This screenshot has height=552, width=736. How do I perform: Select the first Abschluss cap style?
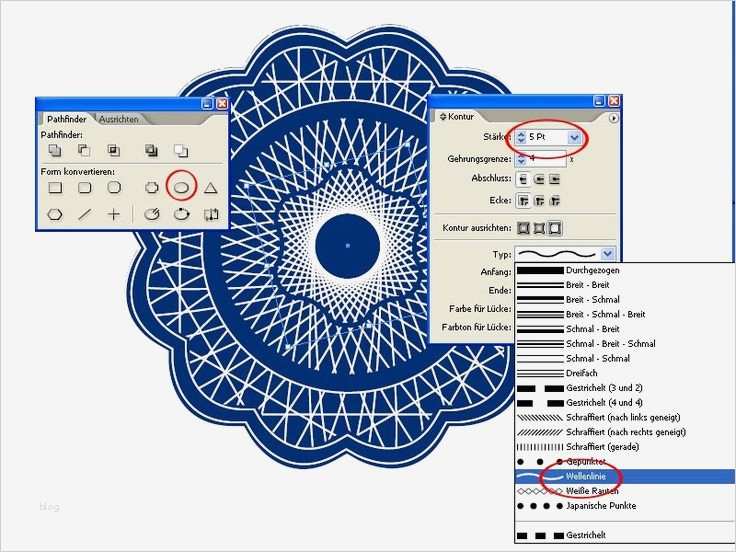[523, 179]
